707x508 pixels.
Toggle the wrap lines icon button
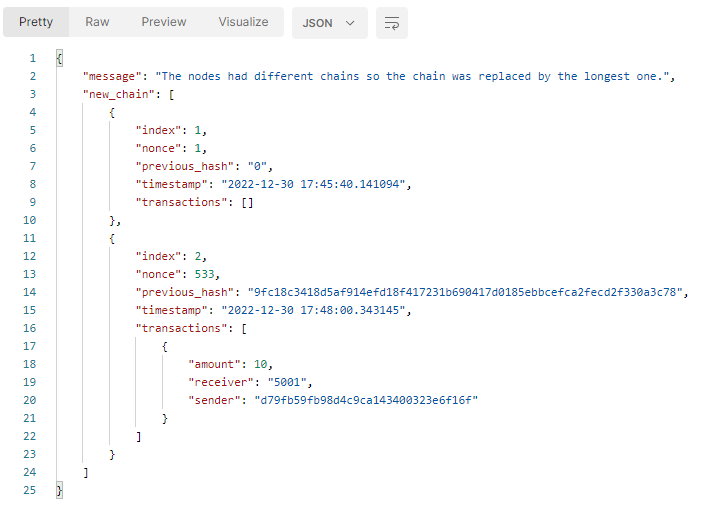point(392,23)
